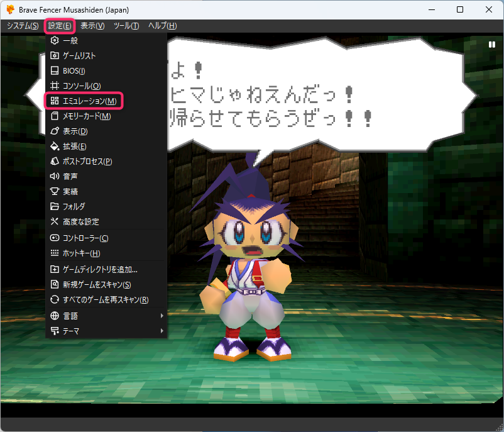
Task: Click the エミュレーション grid icon
Action: (x=55, y=101)
